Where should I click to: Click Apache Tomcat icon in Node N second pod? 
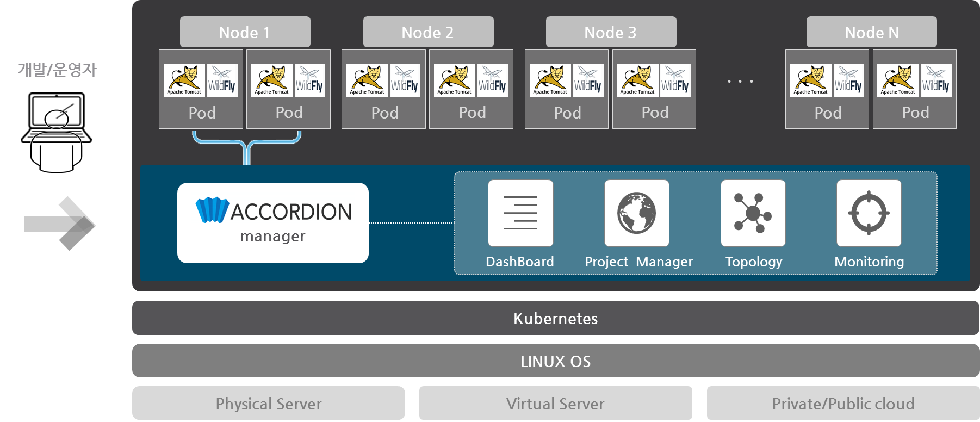[x=898, y=80]
